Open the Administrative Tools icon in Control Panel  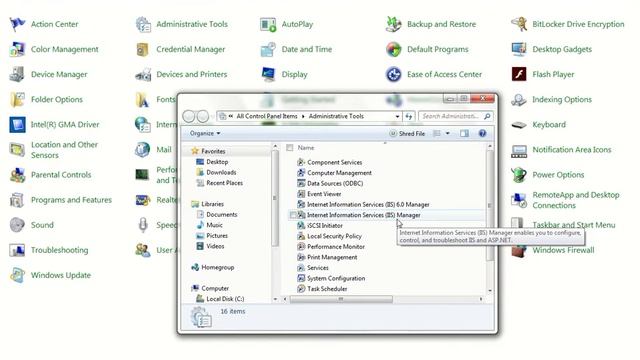pyautogui.click(x=143, y=24)
